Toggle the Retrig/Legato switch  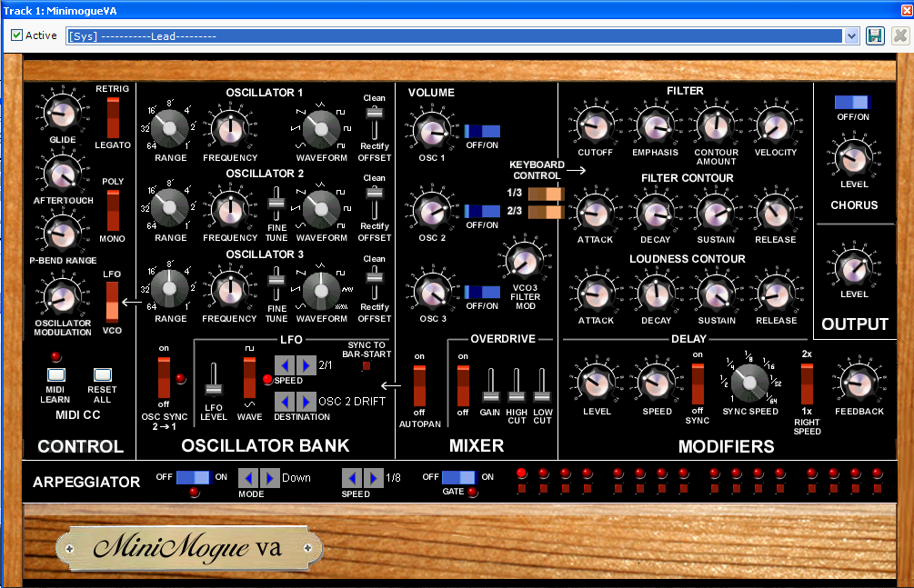click(113, 118)
